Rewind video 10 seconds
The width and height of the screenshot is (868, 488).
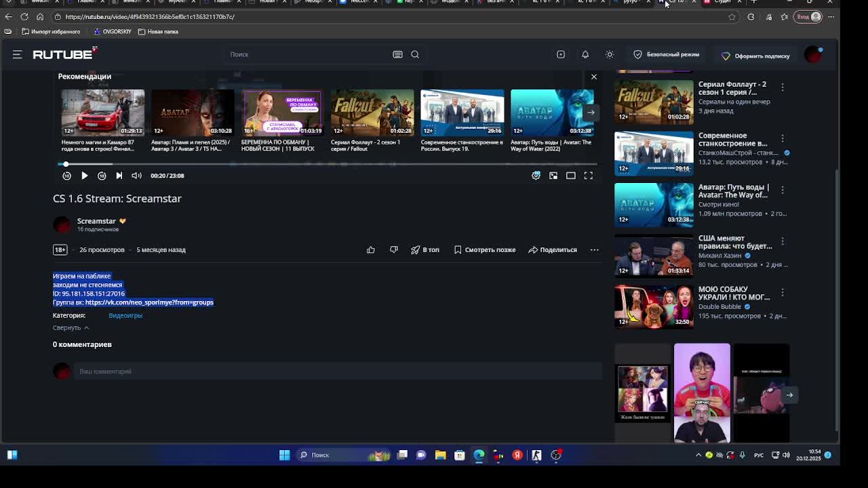point(66,176)
